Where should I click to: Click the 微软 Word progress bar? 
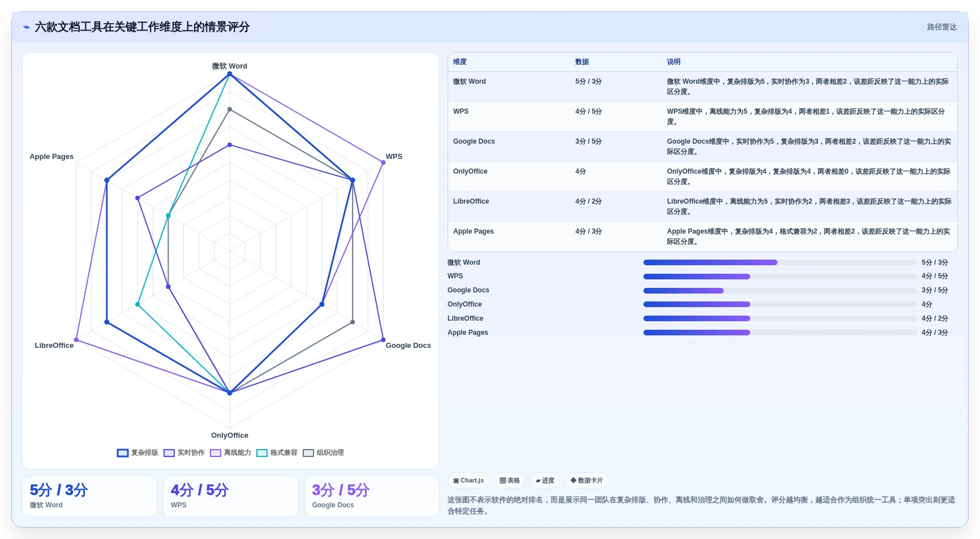780,262
